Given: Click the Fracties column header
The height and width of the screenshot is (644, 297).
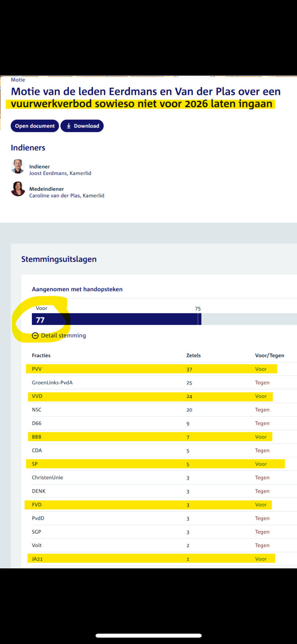Looking at the screenshot, I should click(x=41, y=355).
